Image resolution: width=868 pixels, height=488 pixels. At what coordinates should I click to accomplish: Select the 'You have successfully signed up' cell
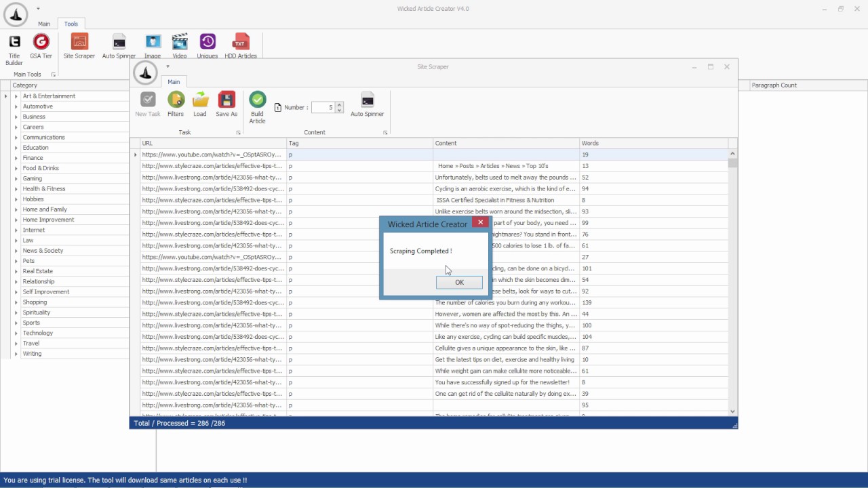click(x=506, y=382)
